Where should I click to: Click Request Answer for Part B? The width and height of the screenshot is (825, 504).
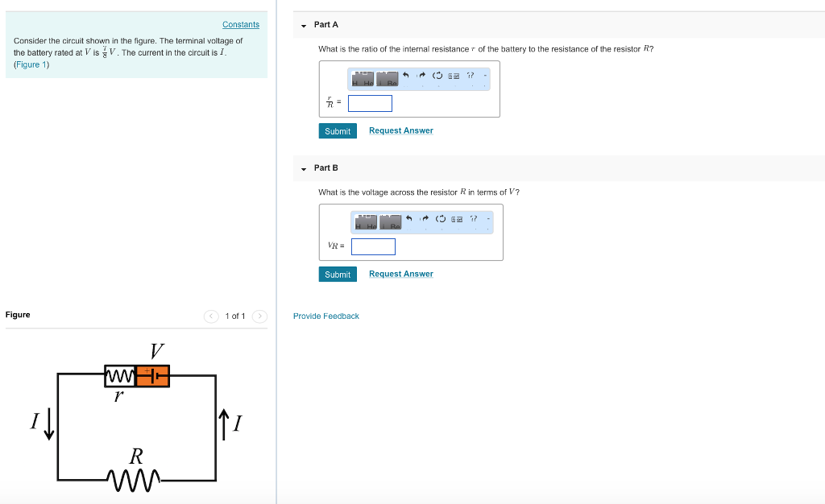[400, 274]
